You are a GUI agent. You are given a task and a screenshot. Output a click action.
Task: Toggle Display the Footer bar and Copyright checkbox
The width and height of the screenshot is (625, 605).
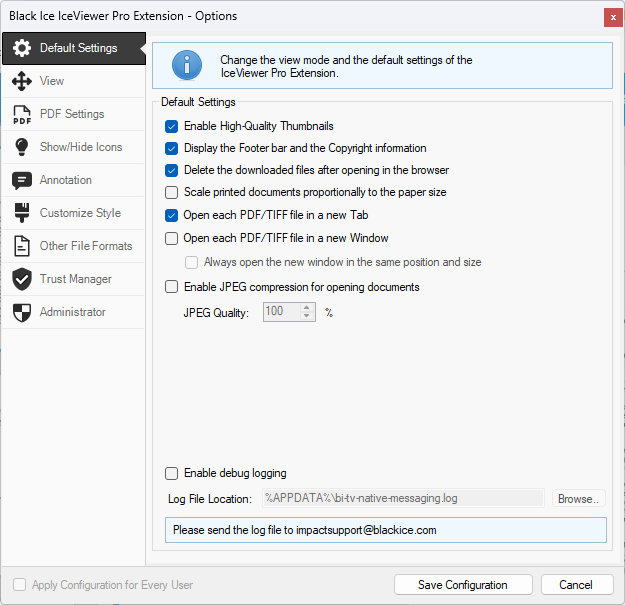(x=171, y=149)
